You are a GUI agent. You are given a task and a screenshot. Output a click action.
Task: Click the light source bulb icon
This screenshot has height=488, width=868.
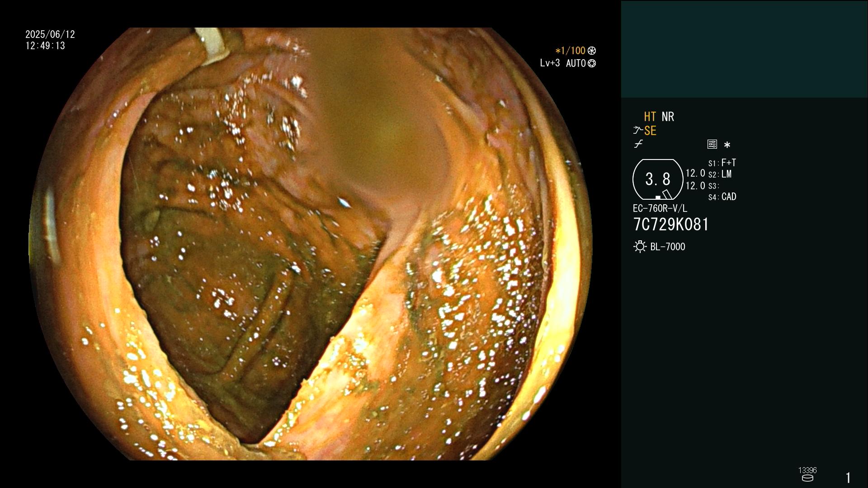pyautogui.click(x=640, y=247)
